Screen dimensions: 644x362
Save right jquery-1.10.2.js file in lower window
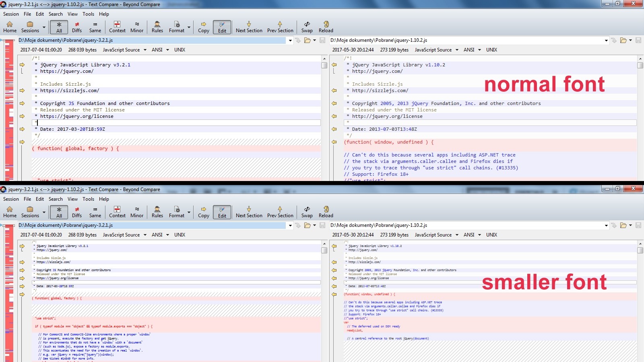click(638, 225)
